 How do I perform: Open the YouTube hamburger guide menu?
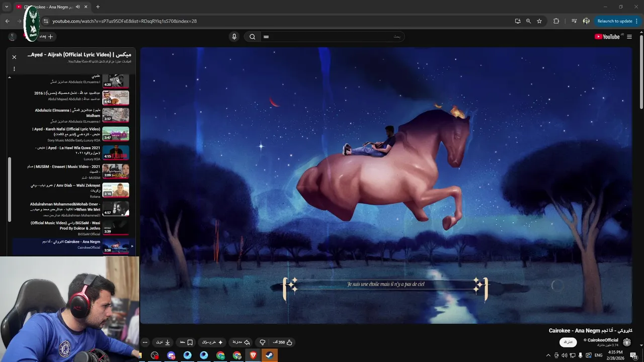pyautogui.click(x=629, y=37)
